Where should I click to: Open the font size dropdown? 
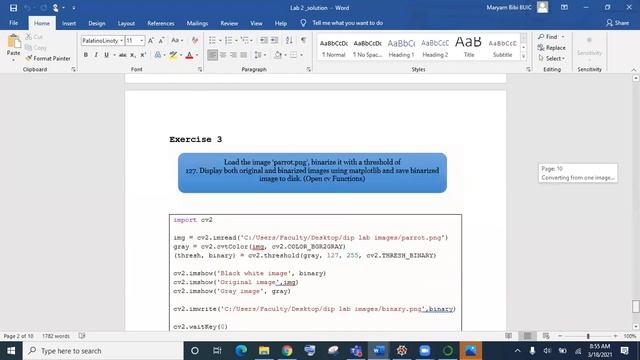pyautogui.click(x=142, y=40)
